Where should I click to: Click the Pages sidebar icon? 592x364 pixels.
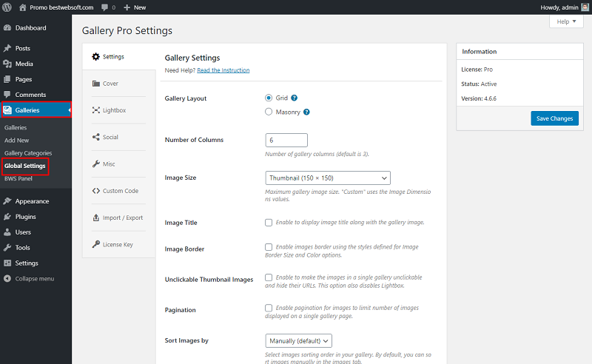pyautogui.click(x=7, y=79)
